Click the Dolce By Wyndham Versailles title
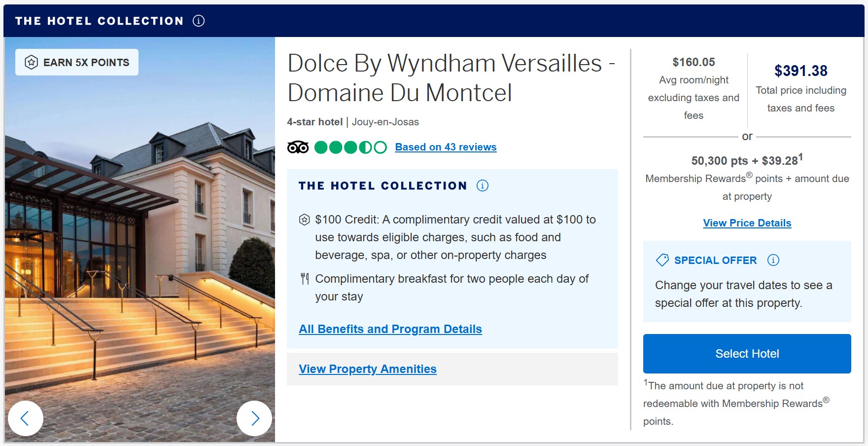 [x=451, y=78]
